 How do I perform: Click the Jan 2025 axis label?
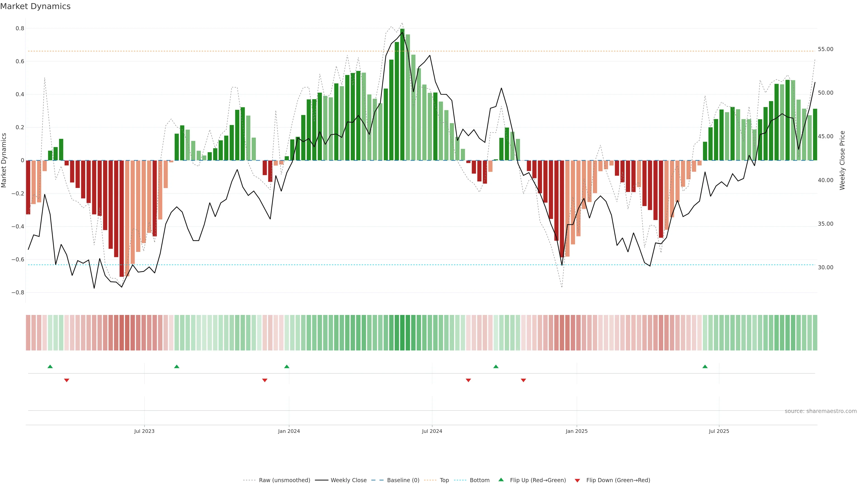click(x=577, y=431)
